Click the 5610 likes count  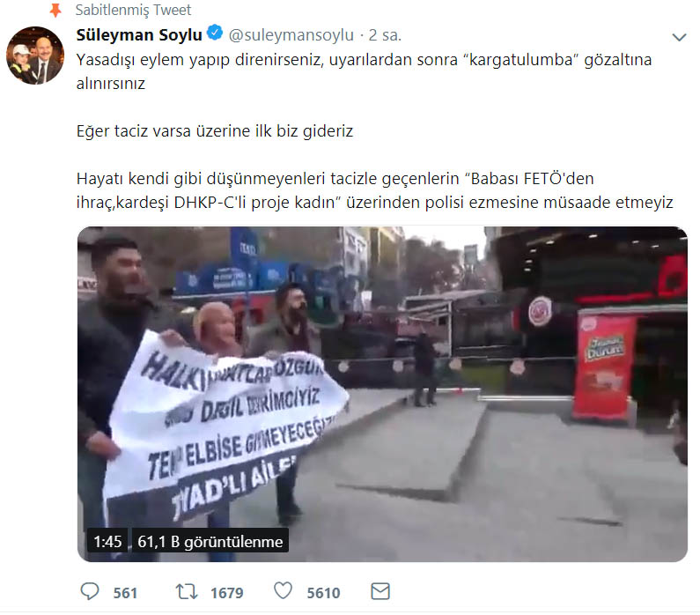pos(323,593)
